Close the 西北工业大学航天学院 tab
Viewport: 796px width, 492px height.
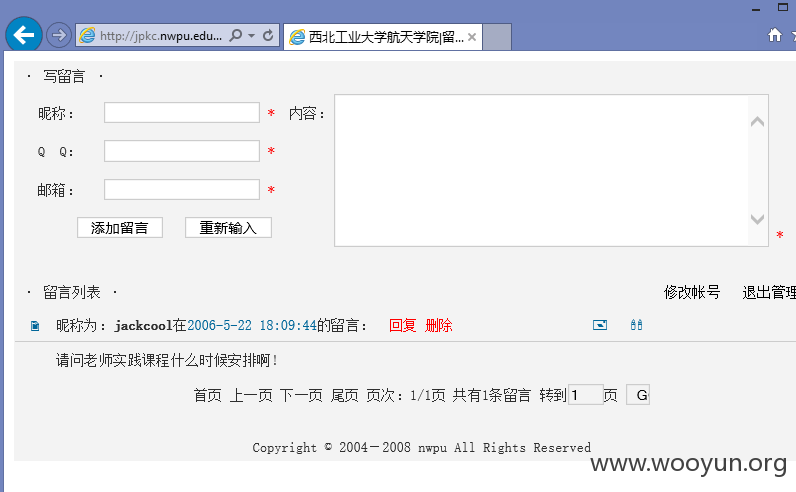472,37
